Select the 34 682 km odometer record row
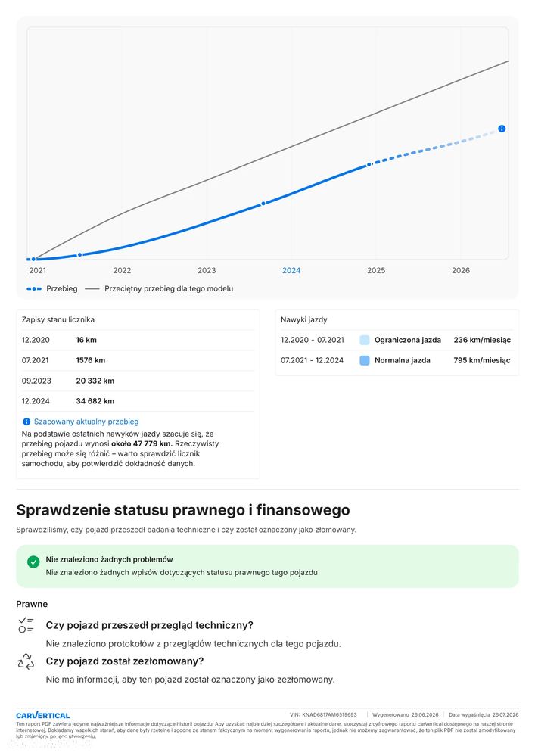This screenshot has width=535, height=756. tap(138, 401)
